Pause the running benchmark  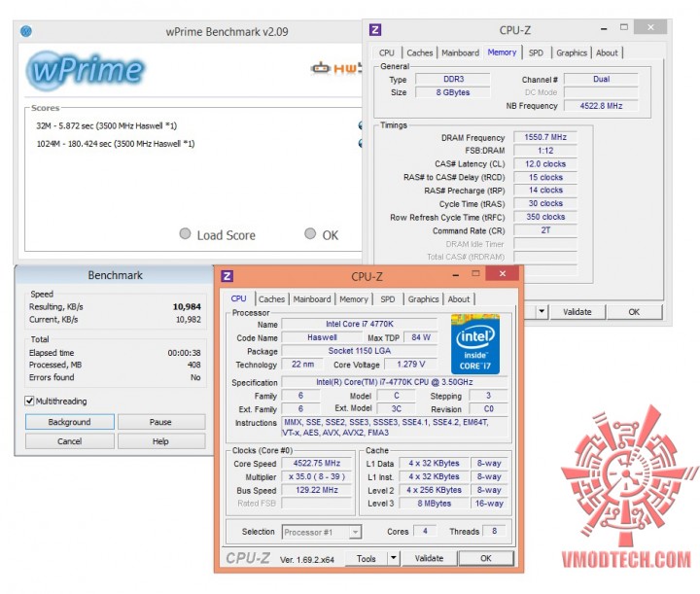pos(160,422)
